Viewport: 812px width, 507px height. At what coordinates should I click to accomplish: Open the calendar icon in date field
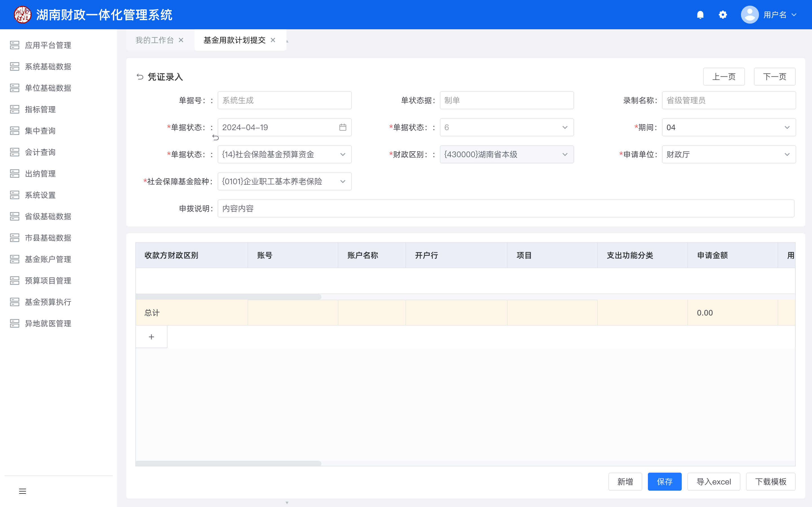[x=343, y=127]
